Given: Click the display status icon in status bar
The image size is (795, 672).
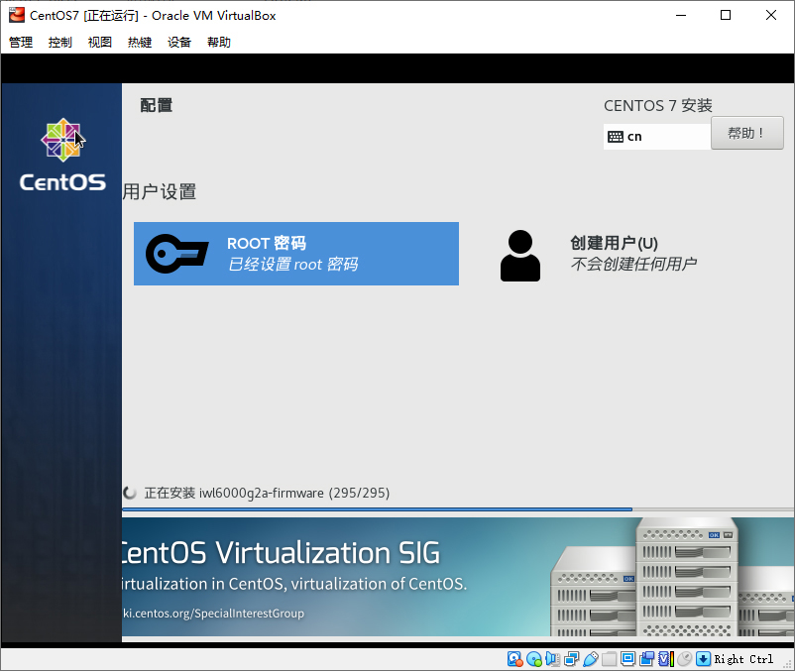Looking at the screenshot, I should [x=627, y=658].
